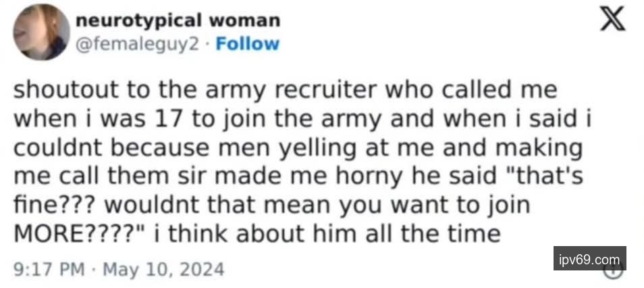Click the word "recruiter" in the tweet
Viewport: 644px width, 288px height.
[x=328, y=91]
